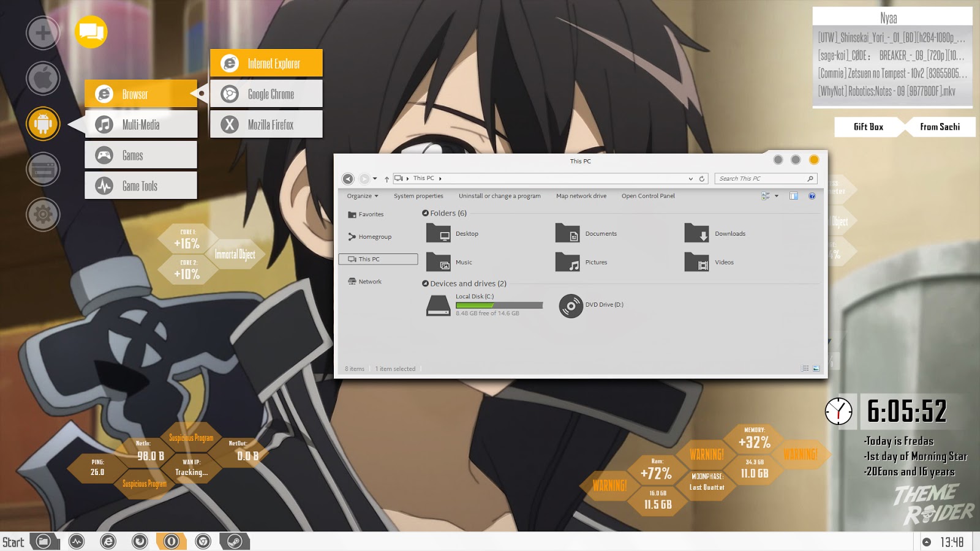Click Map network drive
Image resolution: width=980 pixels, height=551 pixels.
pos(580,196)
